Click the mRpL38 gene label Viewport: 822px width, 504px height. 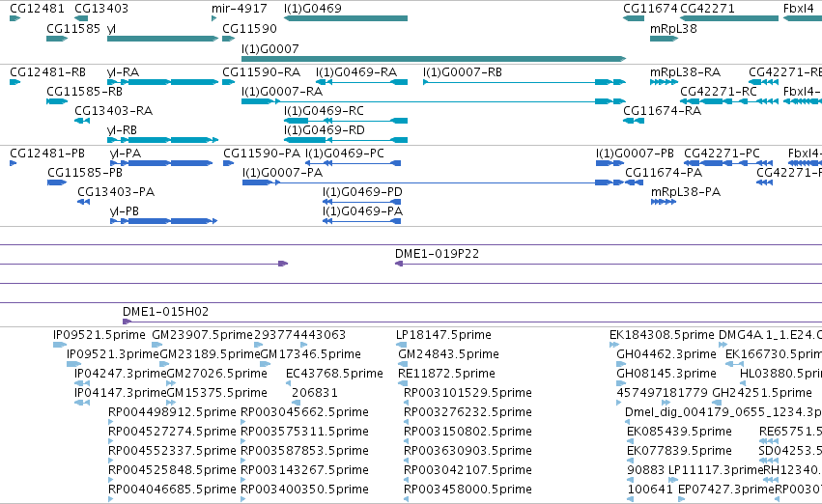coord(673,28)
